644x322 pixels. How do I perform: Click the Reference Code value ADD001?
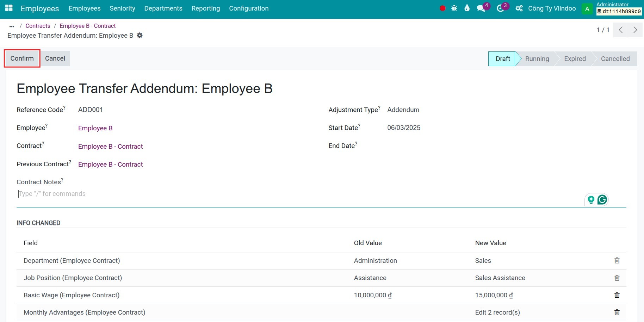tap(91, 110)
